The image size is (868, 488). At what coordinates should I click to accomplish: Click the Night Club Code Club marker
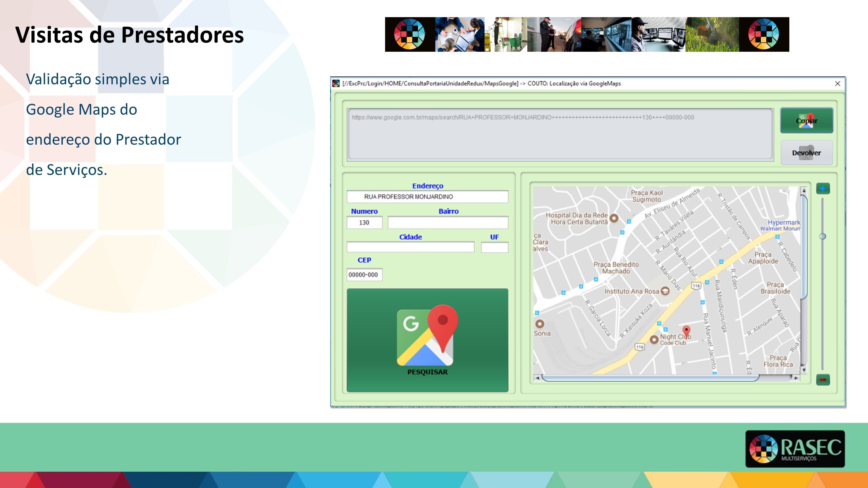click(x=654, y=339)
